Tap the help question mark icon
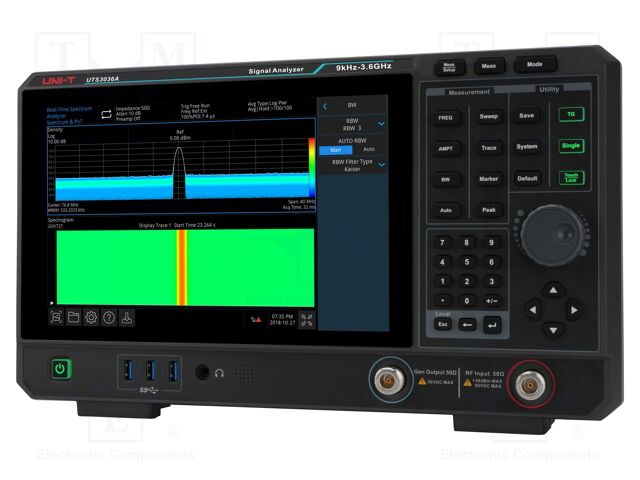 tap(109, 318)
